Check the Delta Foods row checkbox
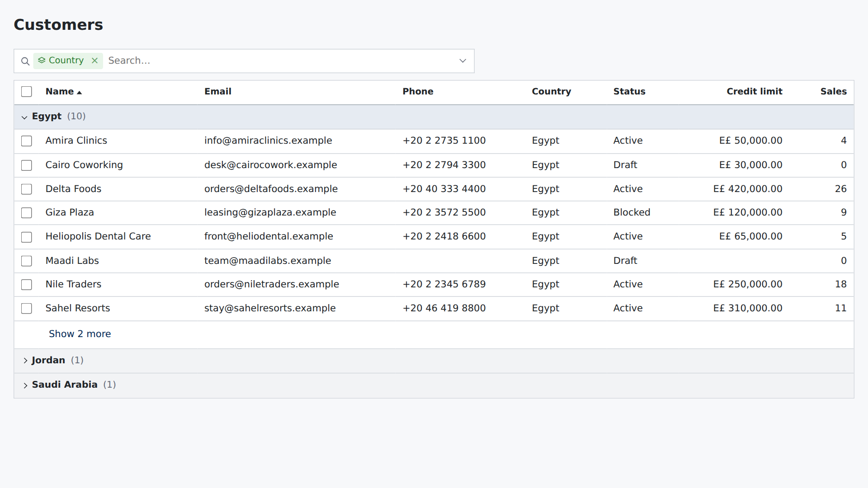The image size is (868, 488). [27, 189]
